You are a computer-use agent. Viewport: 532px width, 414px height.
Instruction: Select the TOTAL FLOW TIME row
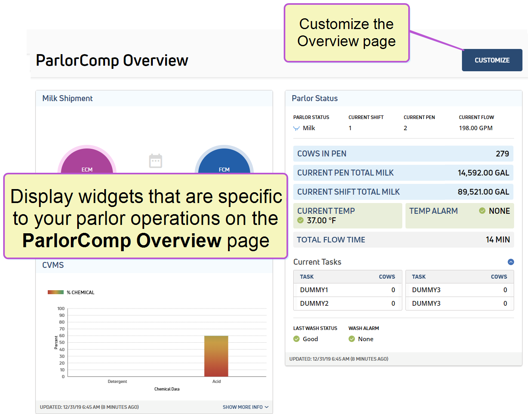pos(403,240)
